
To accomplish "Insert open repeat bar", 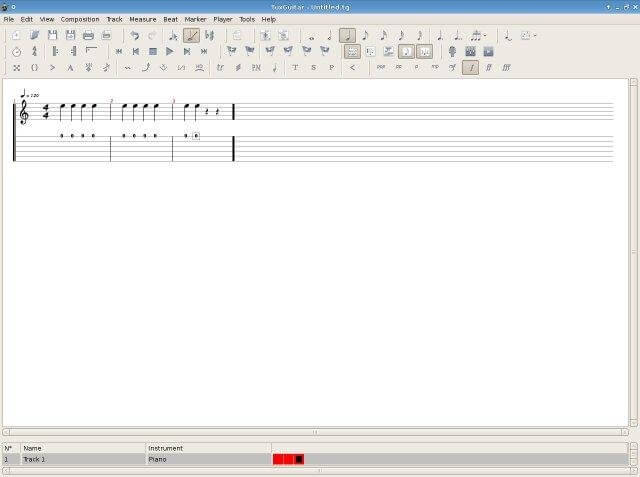I will point(55,51).
